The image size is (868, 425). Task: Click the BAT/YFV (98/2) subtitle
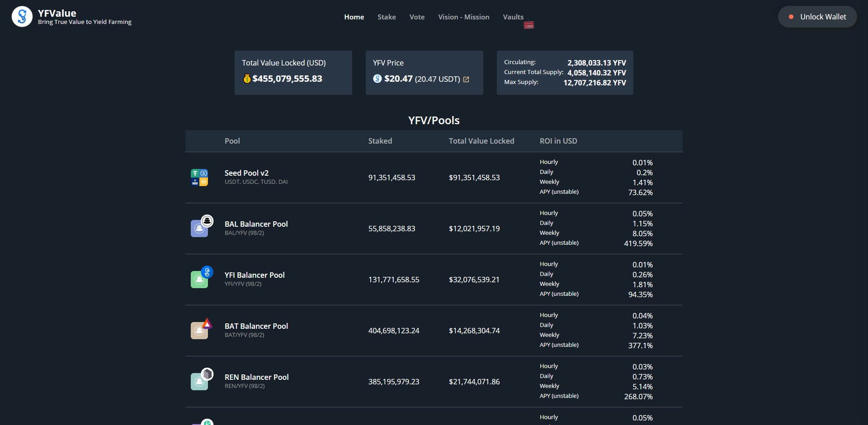click(x=244, y=335)
